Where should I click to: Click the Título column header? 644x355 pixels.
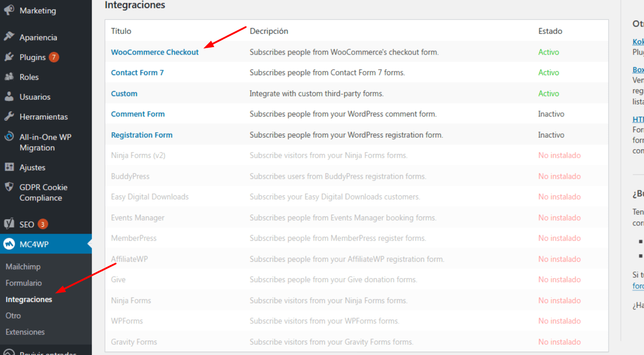point(121,31)
